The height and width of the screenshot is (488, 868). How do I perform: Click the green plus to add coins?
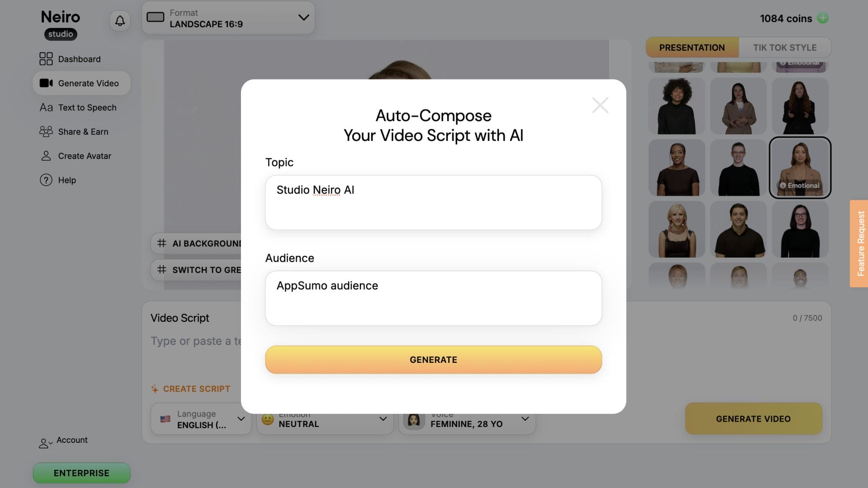pos(823,19)
